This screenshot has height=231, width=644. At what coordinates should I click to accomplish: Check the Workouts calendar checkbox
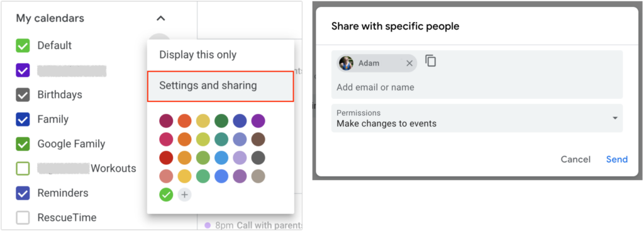(23, 168)
